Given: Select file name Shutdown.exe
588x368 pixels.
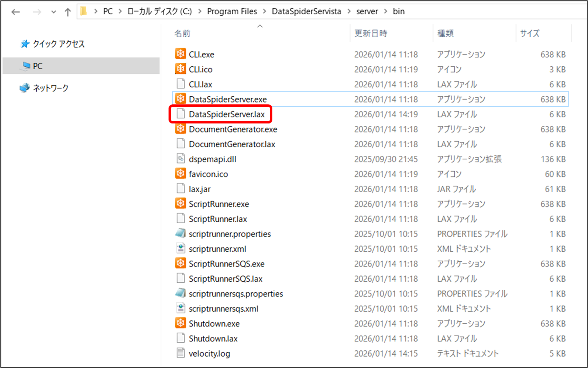Looking at the screenshot, I should pyautogui.click(x=214, y=324).
